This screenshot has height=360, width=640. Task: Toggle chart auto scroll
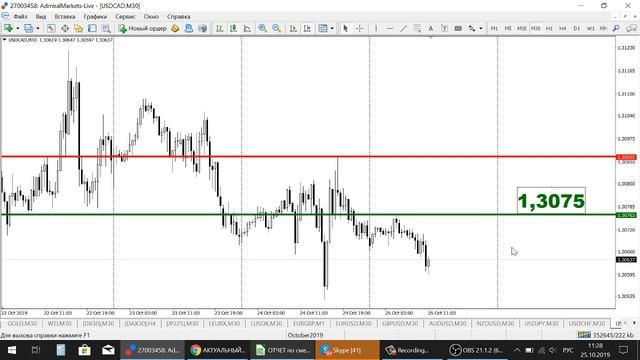293,28
